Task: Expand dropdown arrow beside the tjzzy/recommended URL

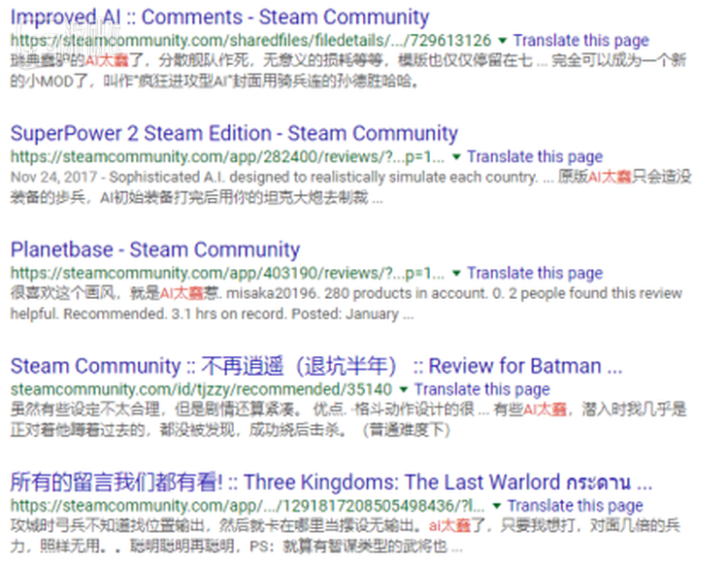Action: pos(404,389)
